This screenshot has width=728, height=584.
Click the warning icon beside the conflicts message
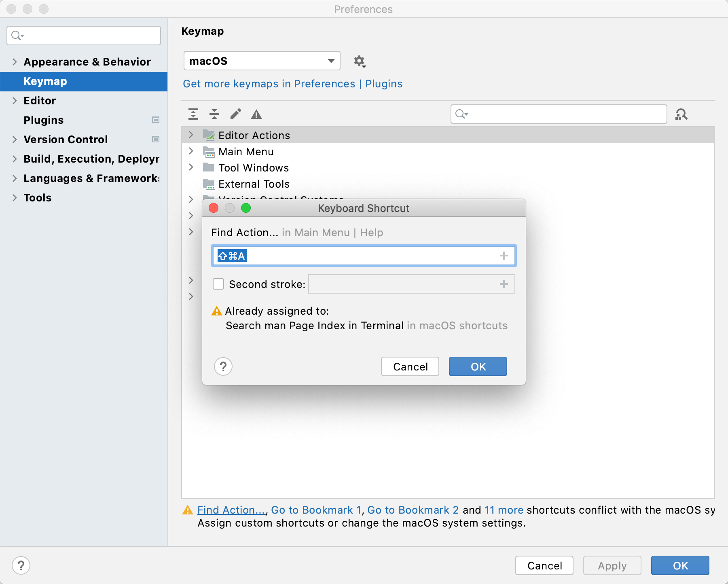pos(188,510)
